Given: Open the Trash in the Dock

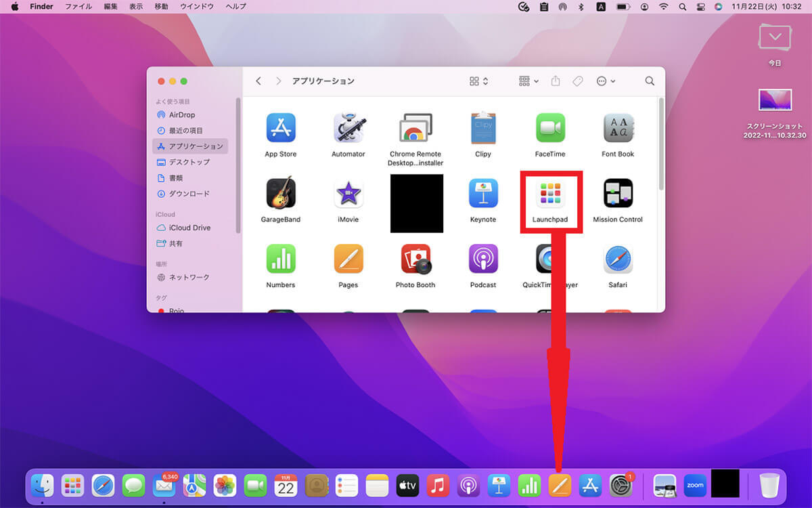Looking at the screenshot, I should coord(769,485).
